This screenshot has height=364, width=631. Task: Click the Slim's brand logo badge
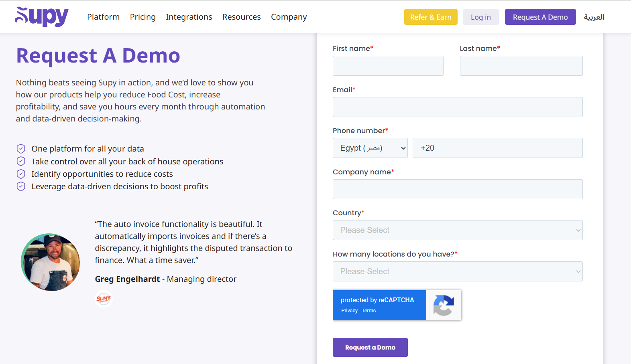tap(104, 299)
